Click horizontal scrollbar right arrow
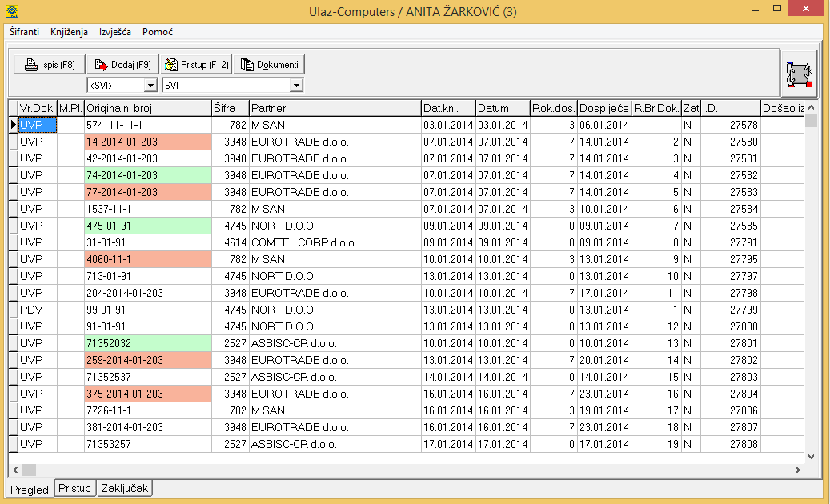This screenshot has height=504, width=830. pos(798,470)
